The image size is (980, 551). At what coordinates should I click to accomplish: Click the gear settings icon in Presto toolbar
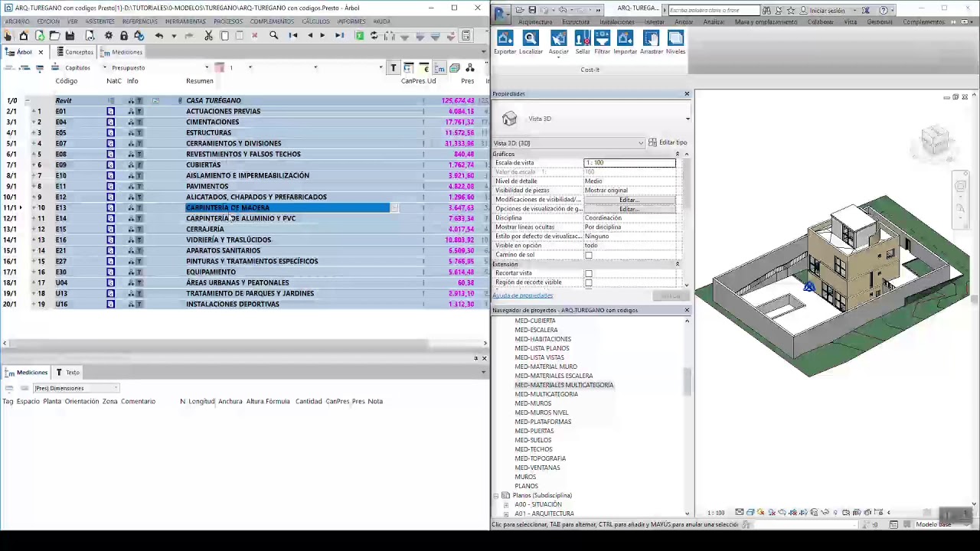pyautogui.click(x=108, y=36)
